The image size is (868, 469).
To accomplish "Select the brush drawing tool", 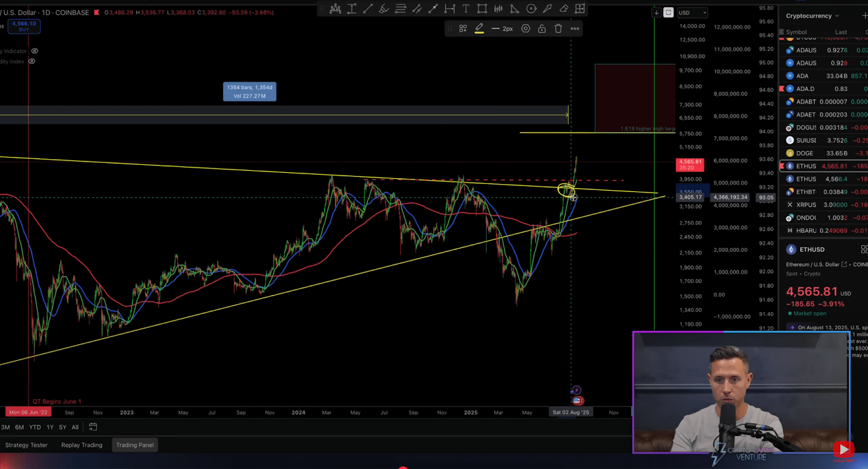I will (384, 9).
